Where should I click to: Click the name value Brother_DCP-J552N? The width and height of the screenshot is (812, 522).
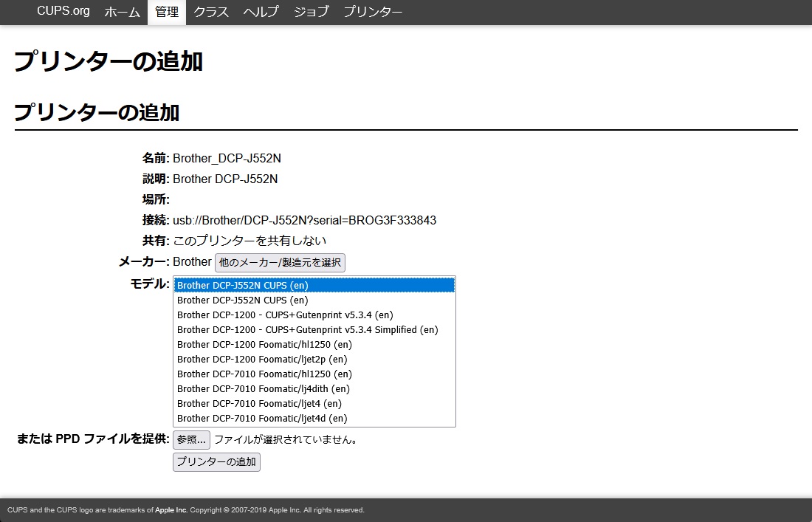(x=227, y=159)
